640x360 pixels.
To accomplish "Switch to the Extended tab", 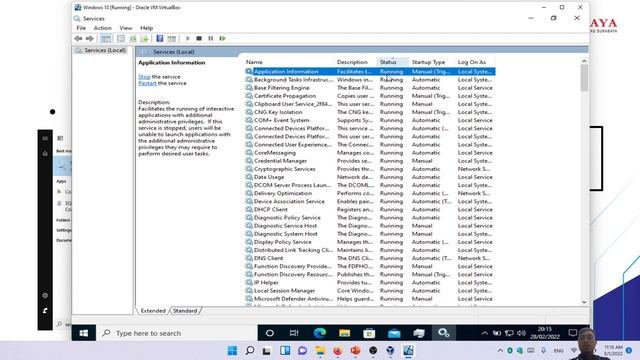I will tap(153, 311).
